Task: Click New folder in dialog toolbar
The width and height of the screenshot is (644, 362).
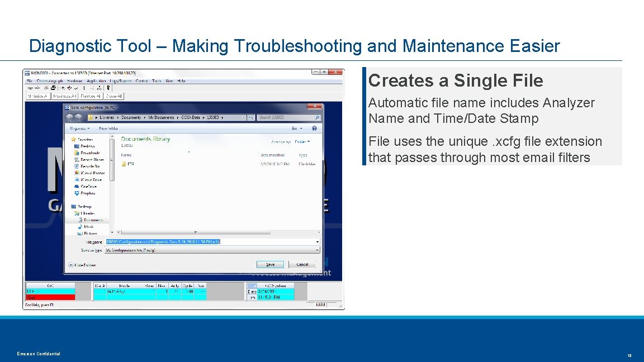Action: coord(108,128)
